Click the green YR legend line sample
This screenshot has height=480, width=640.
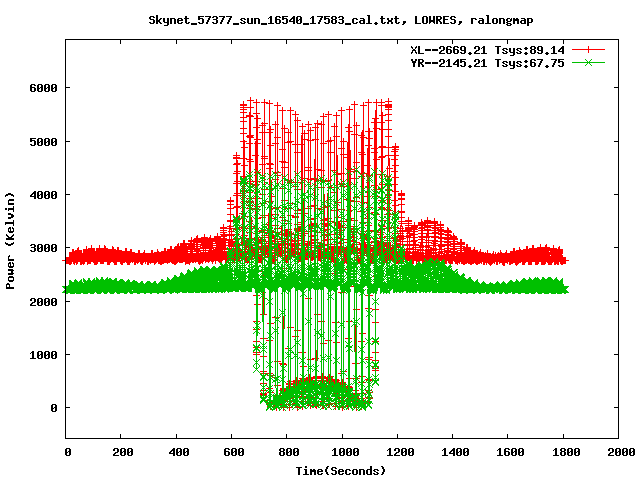[588, 63]
